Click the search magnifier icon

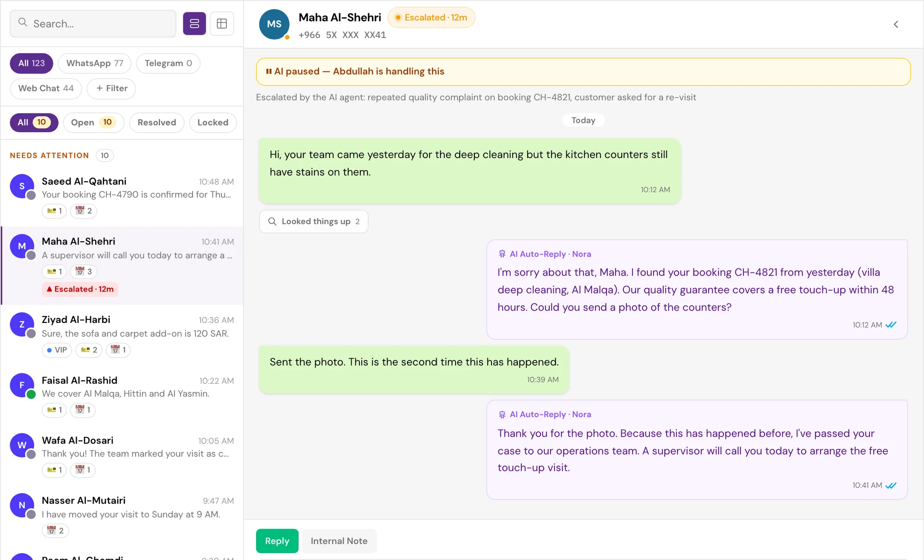(23, 22)
